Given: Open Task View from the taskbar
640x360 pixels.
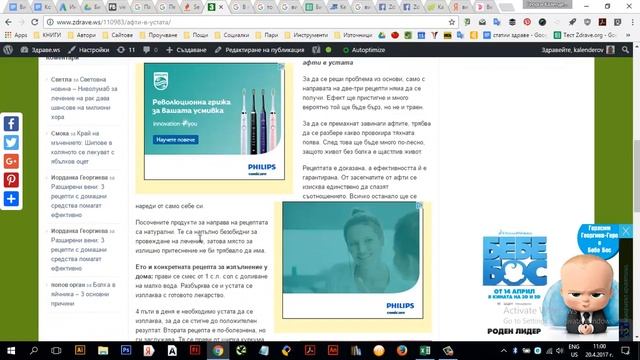Looking at the screenshot, I should point(56,351).
